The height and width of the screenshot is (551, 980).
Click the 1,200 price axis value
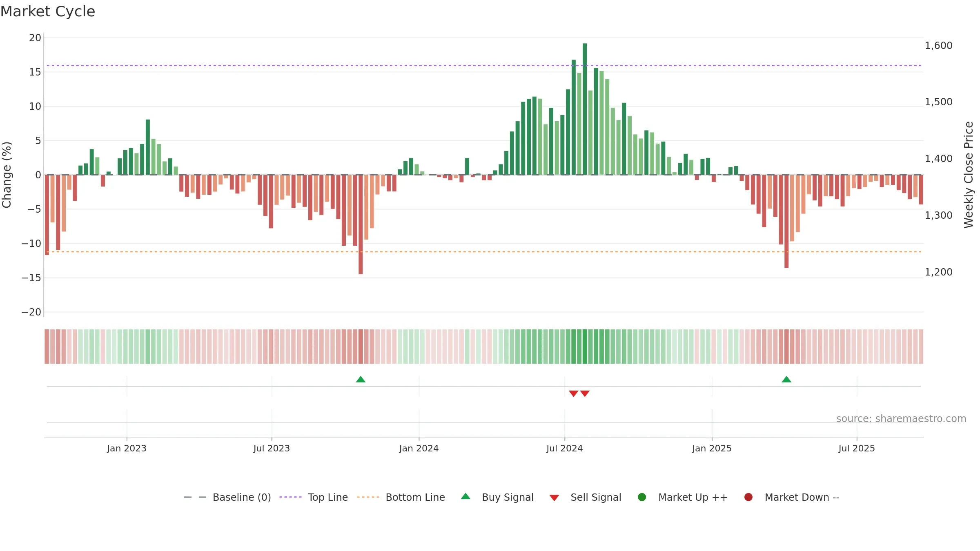(x=938, y=272)
